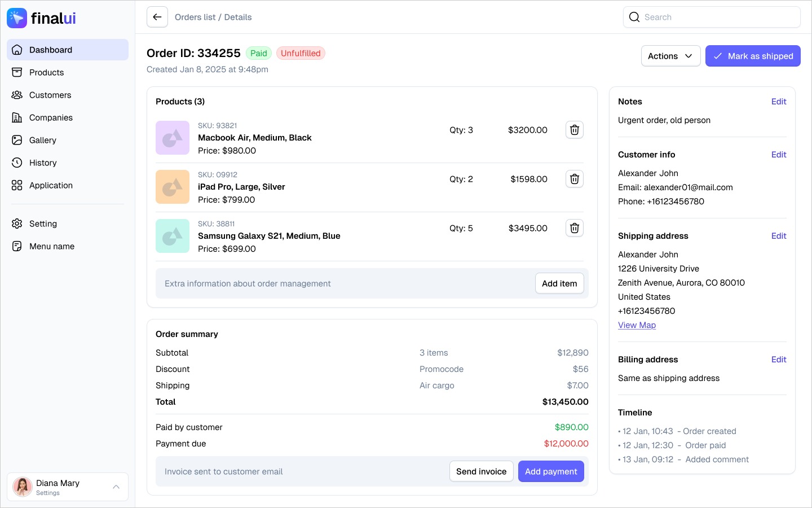This screenshot has width=812, height=508.
Task: Open the Products section in the sidebar
Action: [46, 72]
